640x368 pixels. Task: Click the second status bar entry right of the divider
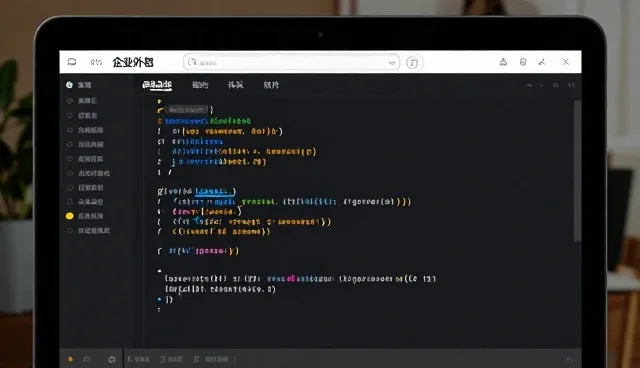171,359
